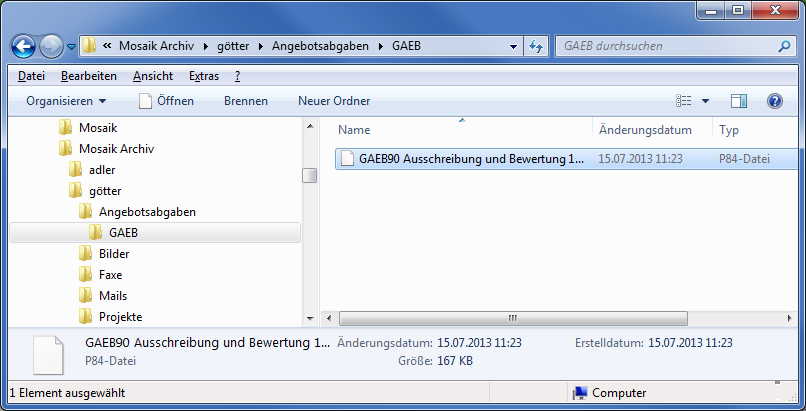Click the Änderungsdatum value in details pane
Viewport: 806px width, 411px height.
point(479,343)
